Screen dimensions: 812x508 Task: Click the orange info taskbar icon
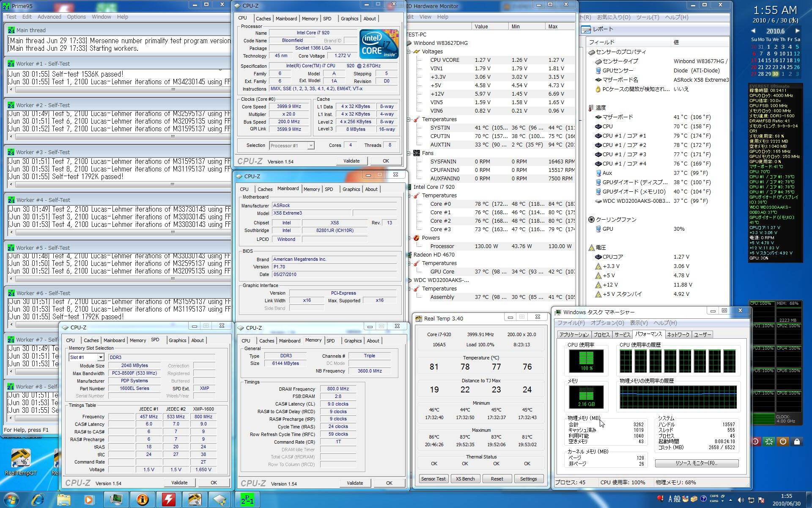click(142, 500)
